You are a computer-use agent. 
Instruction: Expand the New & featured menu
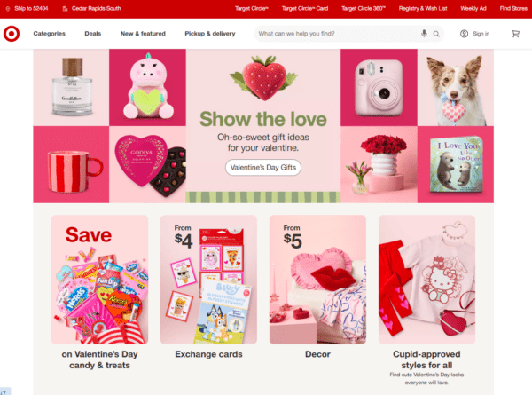[143, 34]
